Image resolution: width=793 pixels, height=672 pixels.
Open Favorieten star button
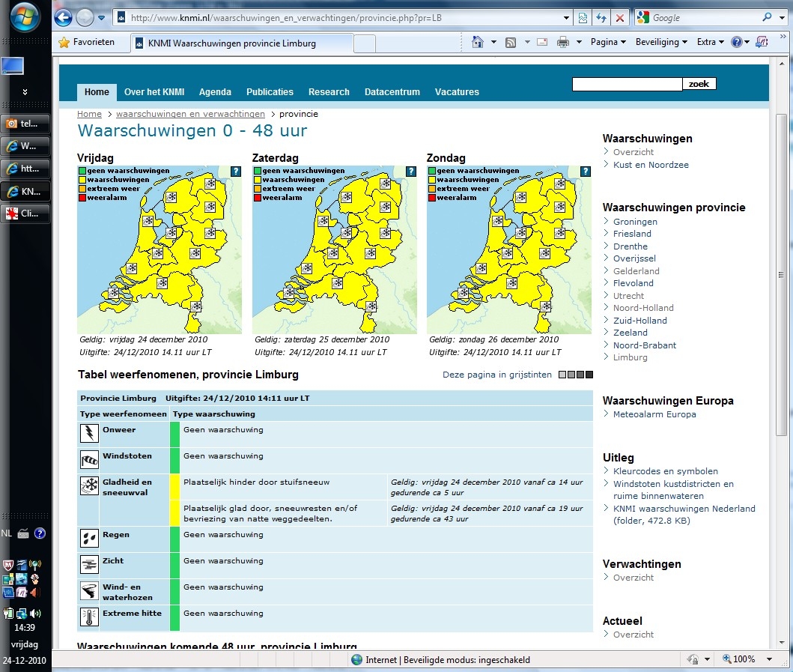coord(87,42)
